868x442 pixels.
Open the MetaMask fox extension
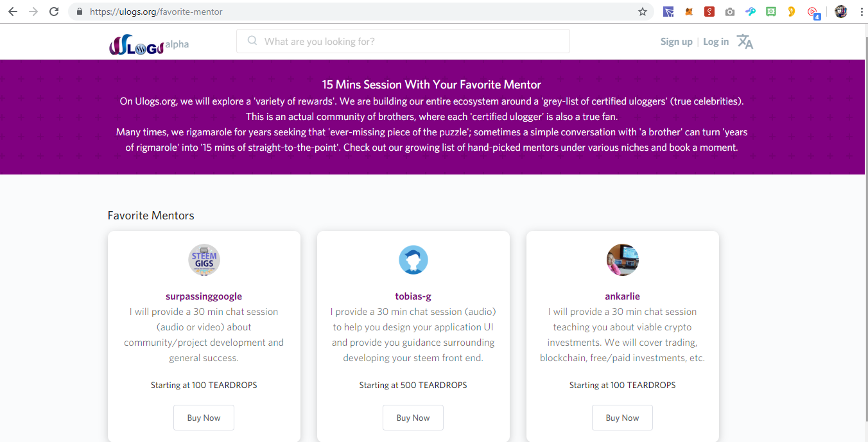(689, 12)
